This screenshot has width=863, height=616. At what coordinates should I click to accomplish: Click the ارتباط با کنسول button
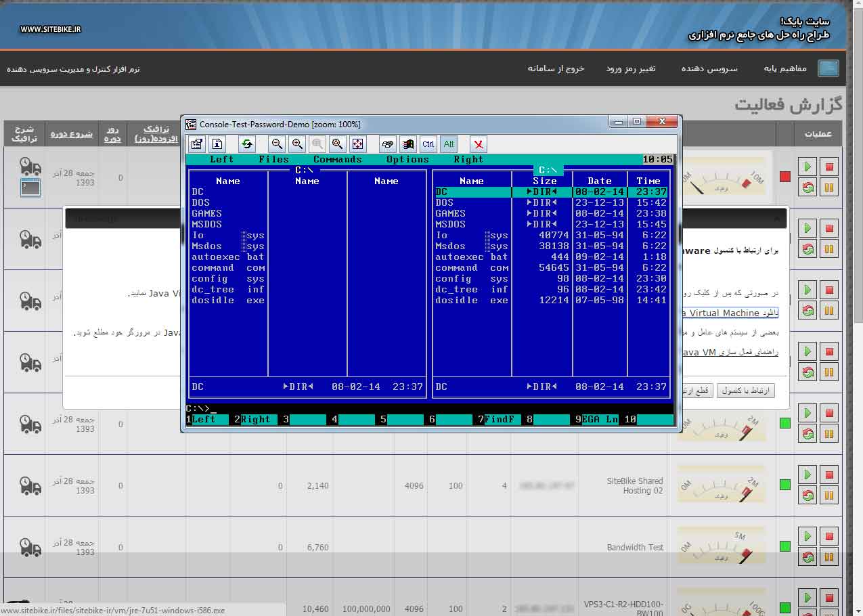[x=746, y=391]
